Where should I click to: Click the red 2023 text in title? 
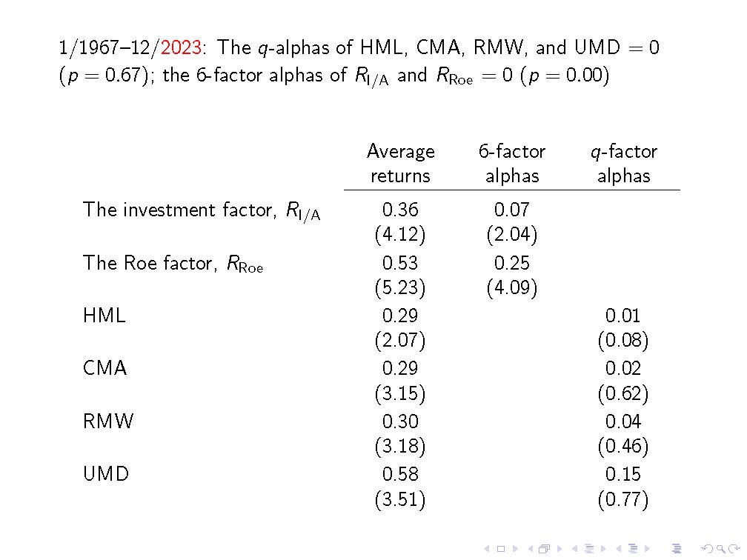[182, 49]
